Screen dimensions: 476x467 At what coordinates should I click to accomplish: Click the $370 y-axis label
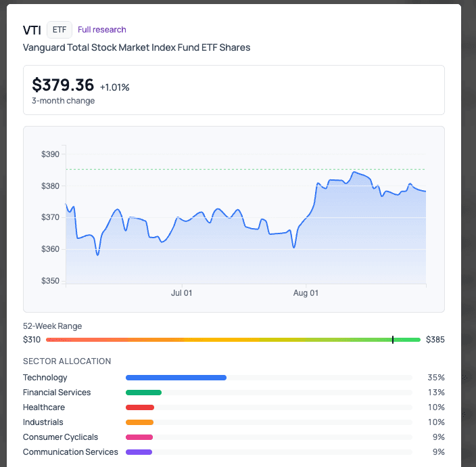pos(51,217)
